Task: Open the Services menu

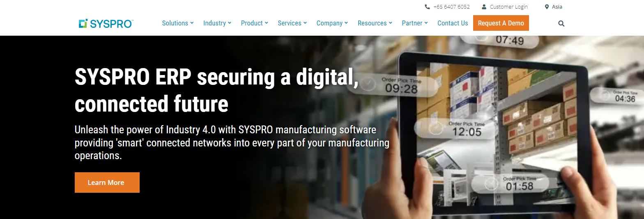Action: point(292,23)
